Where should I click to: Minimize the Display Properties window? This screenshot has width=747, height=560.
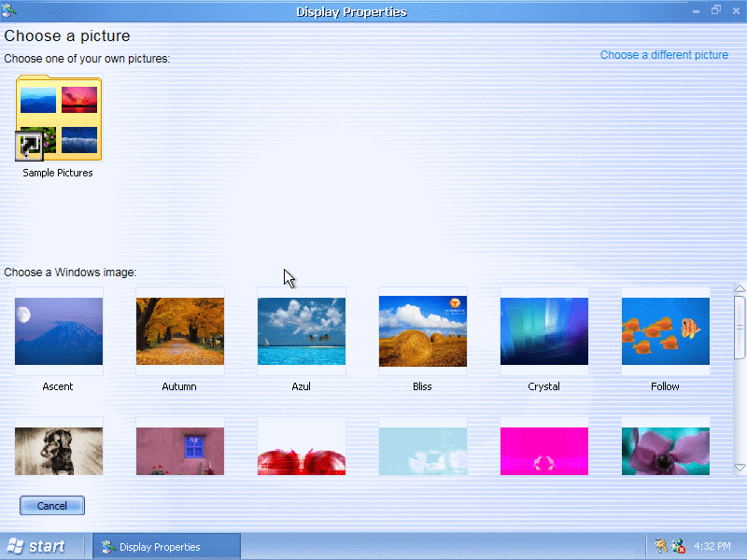[x=696, y=10]
